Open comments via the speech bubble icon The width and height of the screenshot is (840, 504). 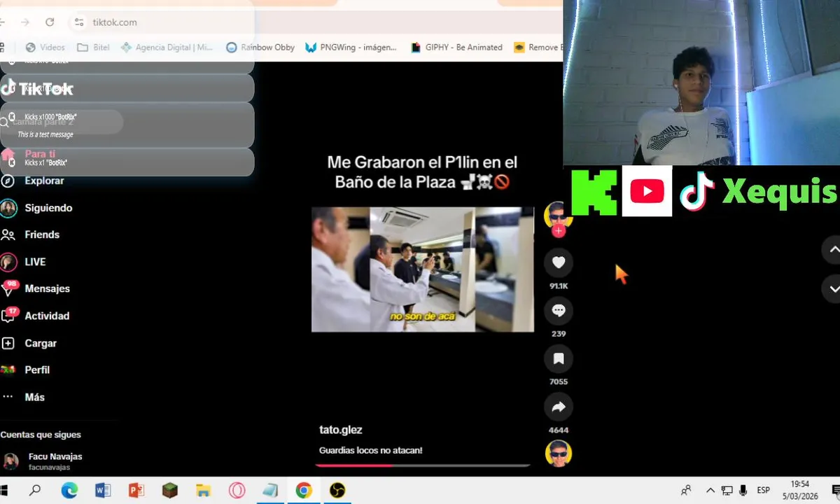(559, 311)
